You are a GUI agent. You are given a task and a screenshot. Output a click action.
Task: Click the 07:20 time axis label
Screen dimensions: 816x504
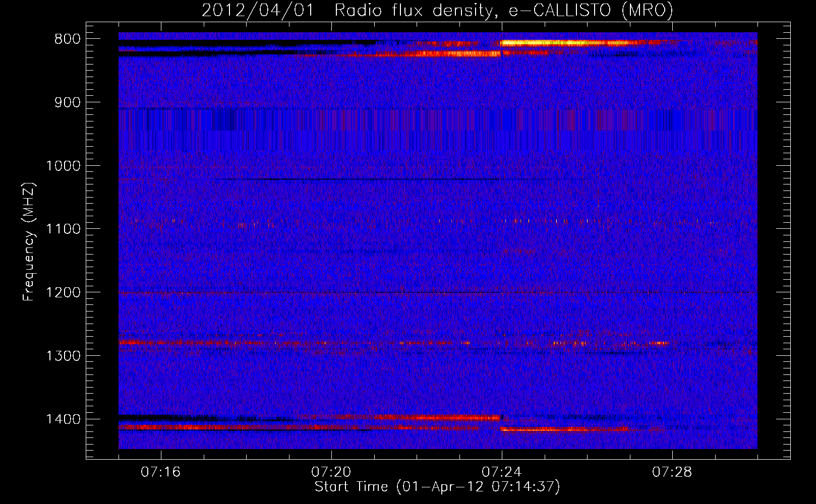point(331,472)
